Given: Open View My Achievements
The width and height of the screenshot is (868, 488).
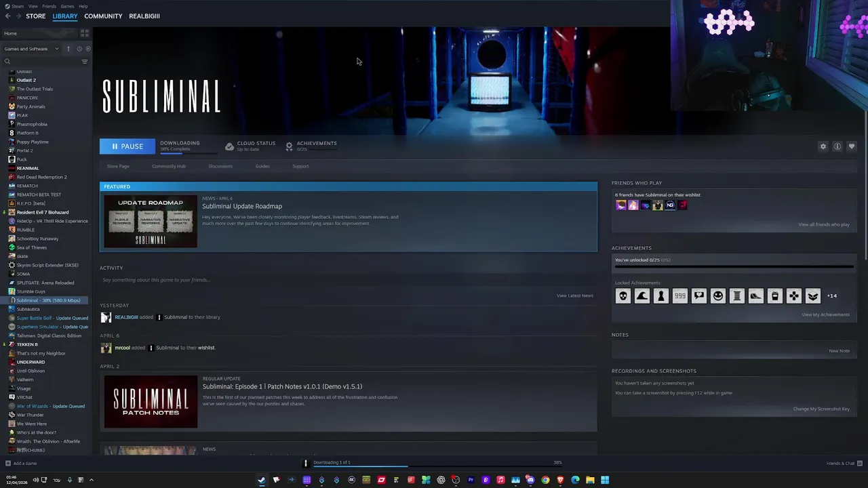Looking at the screenshot, I should (825, 314).
